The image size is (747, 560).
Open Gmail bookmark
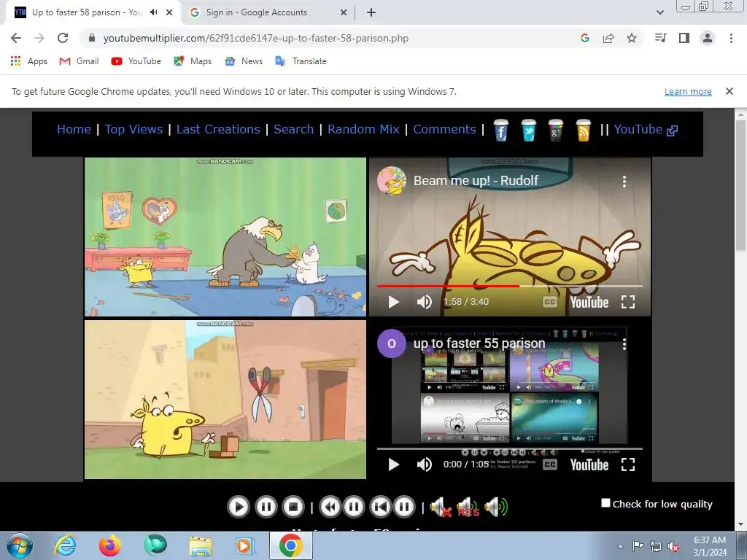[79, 61]
